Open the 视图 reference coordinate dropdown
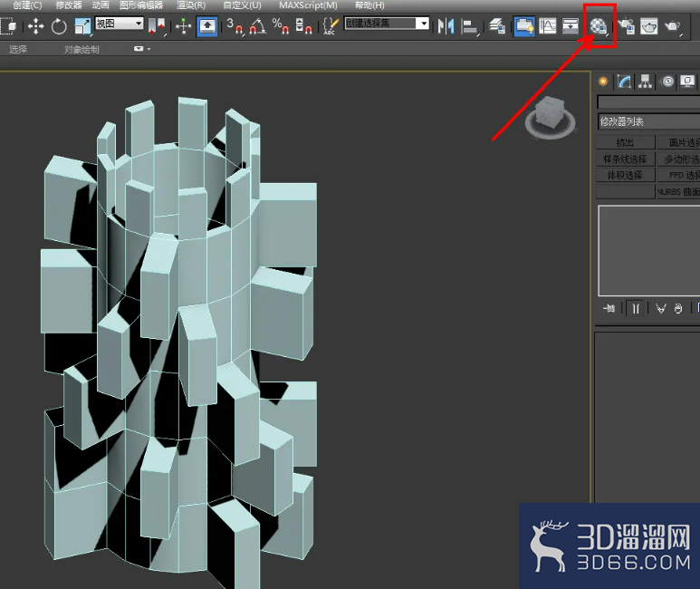The image size is (700, 589). pos(120,24)
